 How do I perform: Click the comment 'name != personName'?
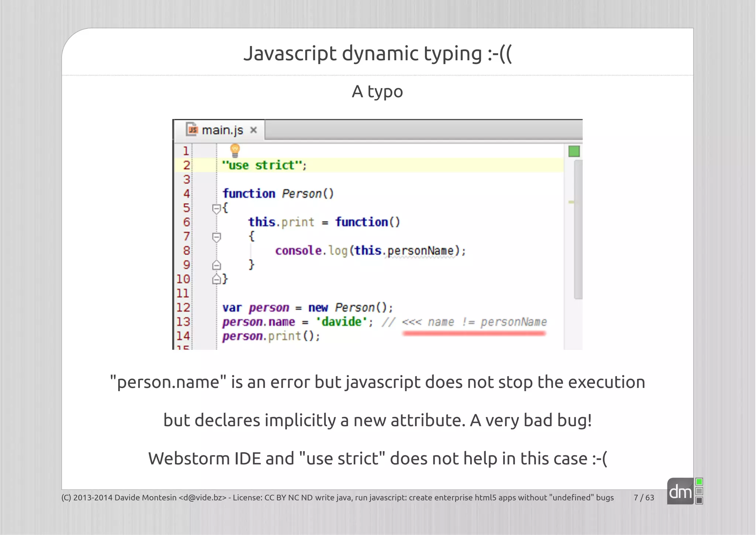pyautogui.click(x=487, y=322)
